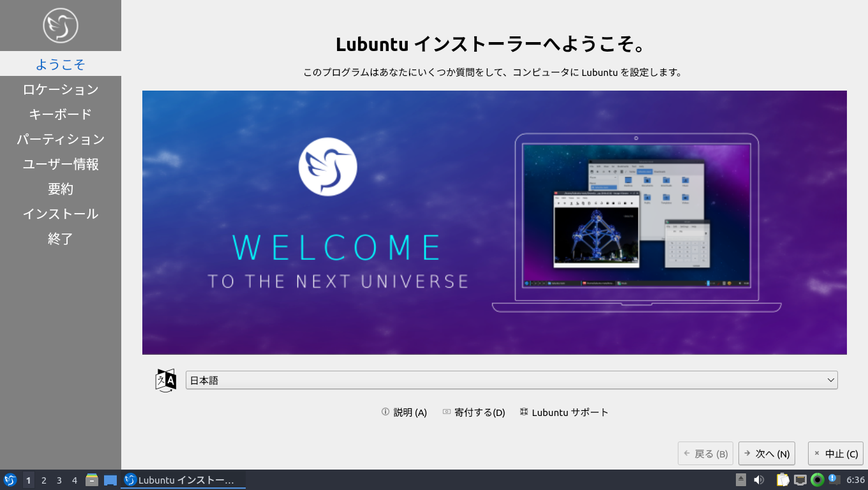Open the clipboard manager tray icon

[782, 480]
